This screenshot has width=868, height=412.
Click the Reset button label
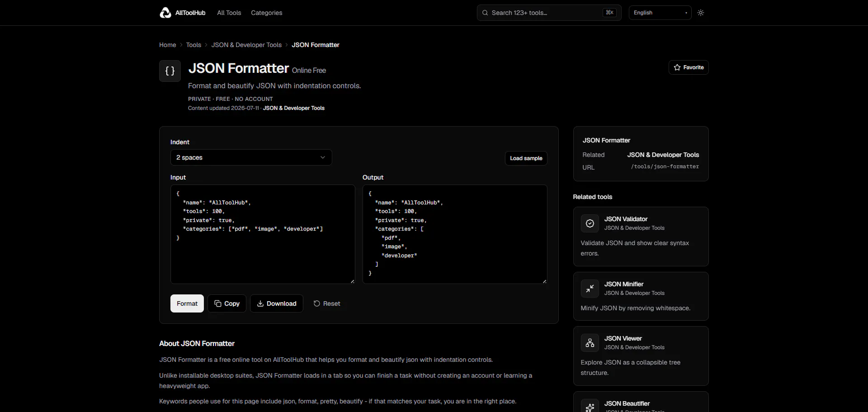[332, 303]
